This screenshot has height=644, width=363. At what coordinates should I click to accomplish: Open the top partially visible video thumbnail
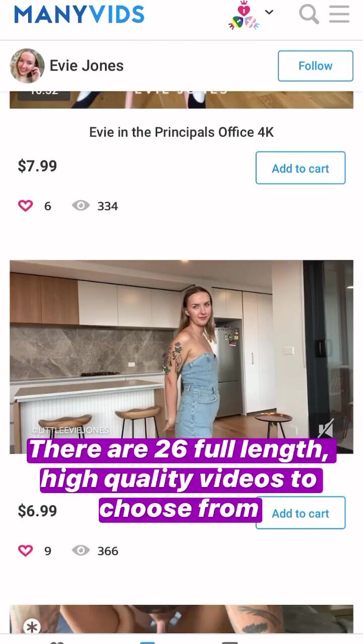[181, 99]
